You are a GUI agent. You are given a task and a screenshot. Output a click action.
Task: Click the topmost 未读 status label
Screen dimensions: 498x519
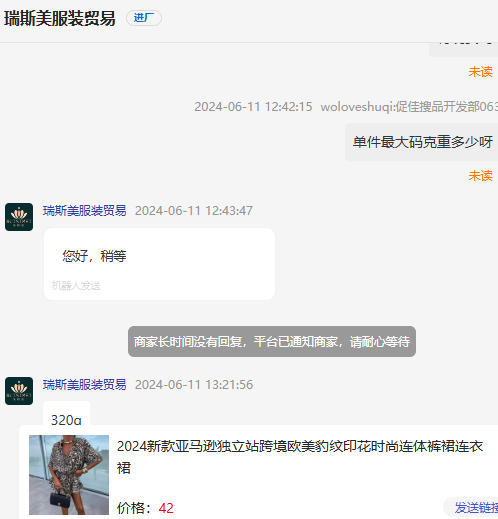coord(480,72)
